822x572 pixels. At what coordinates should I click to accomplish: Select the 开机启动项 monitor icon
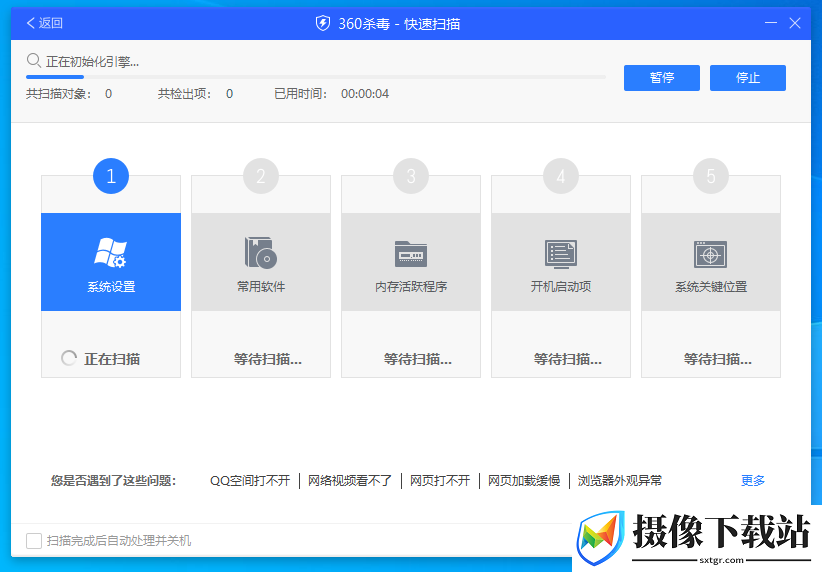click(560, 254)
